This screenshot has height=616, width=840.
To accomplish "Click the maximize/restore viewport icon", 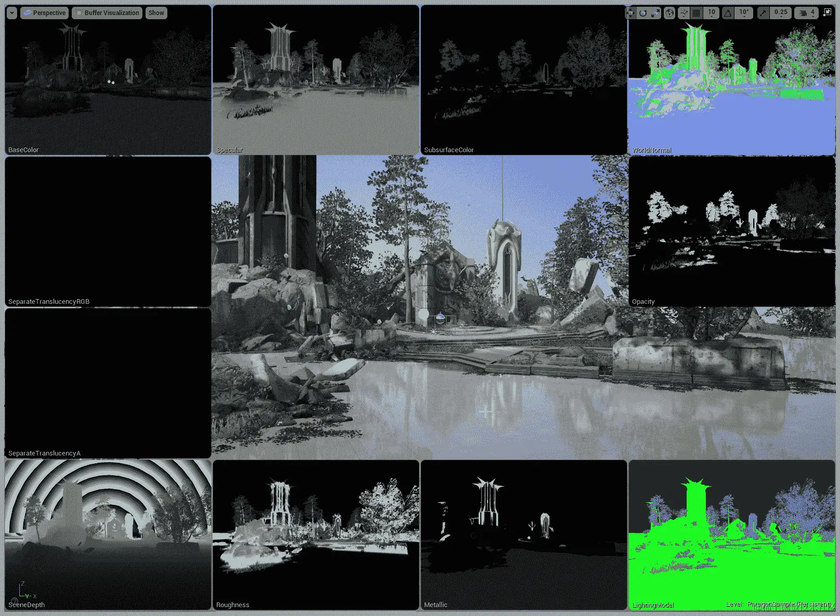I will [827, 12].
